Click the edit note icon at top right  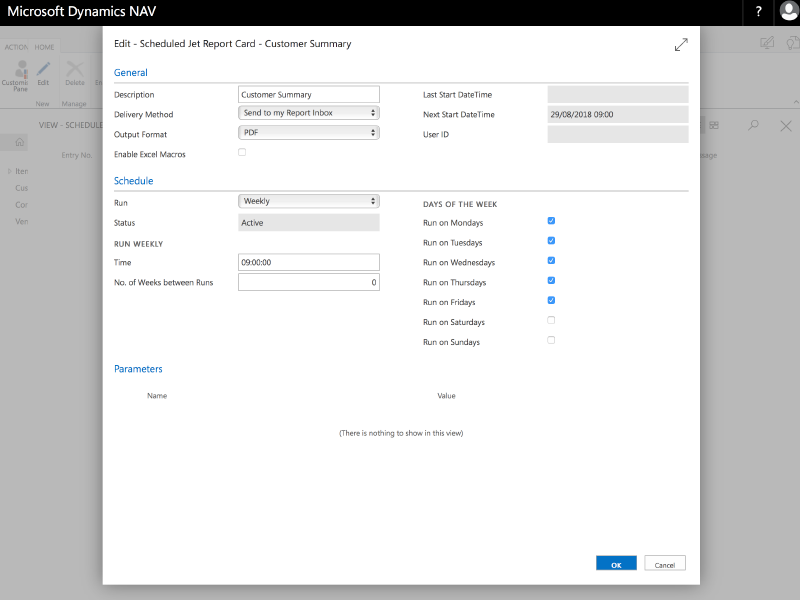pyautogui.click(x=766, y=43)
